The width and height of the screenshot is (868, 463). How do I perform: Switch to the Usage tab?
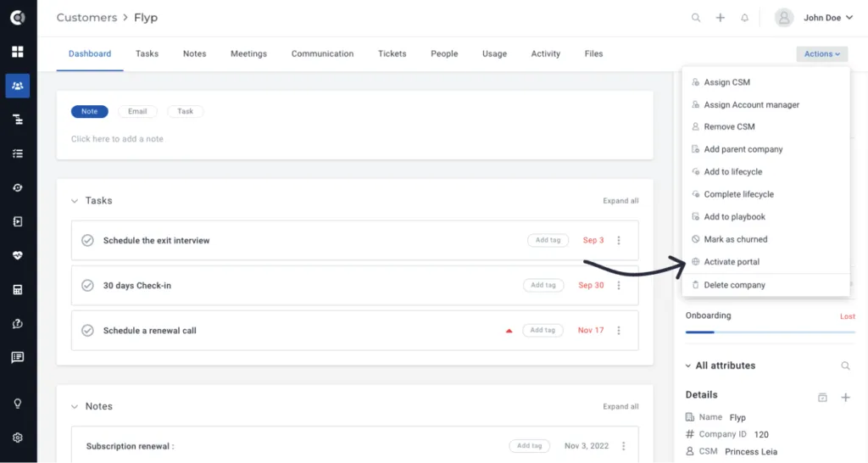(x=494, y=53)
